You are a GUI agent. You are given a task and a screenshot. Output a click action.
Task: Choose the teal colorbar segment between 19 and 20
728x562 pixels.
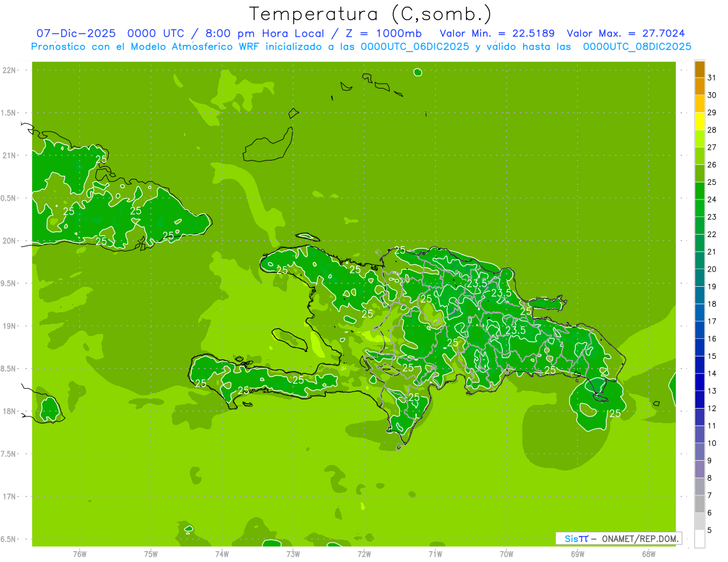tap(699, 278)
